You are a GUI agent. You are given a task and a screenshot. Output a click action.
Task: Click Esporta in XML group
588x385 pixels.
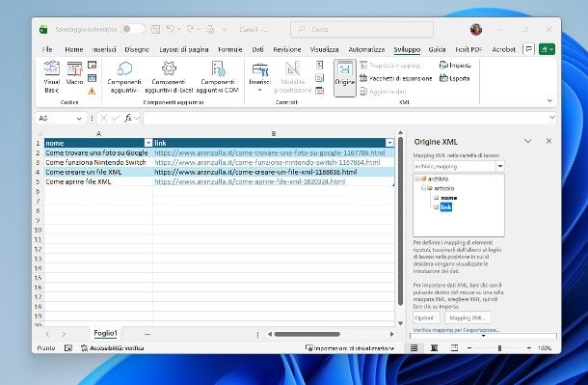click(455, 78)
